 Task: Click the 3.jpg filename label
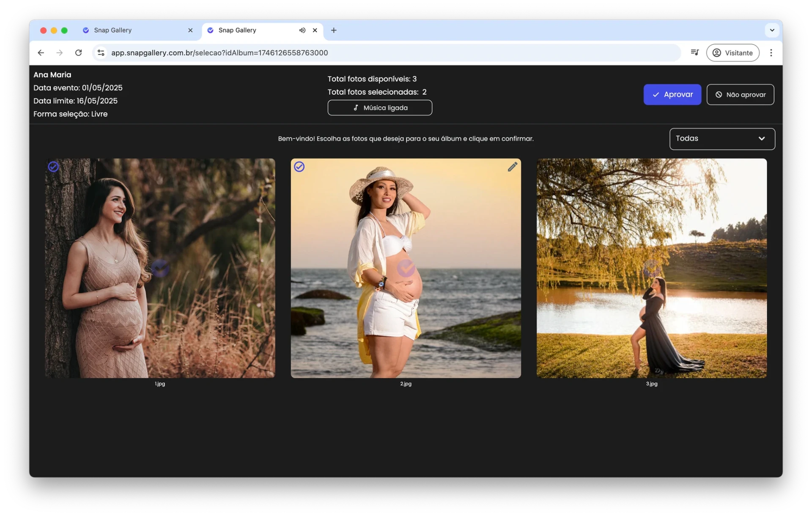point(651,384)
